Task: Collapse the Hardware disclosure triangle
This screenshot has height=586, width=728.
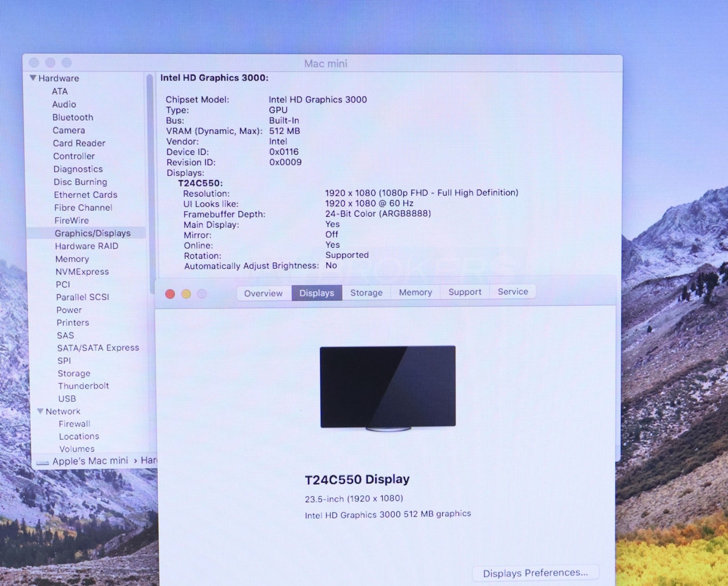Action: click(33, 78)
